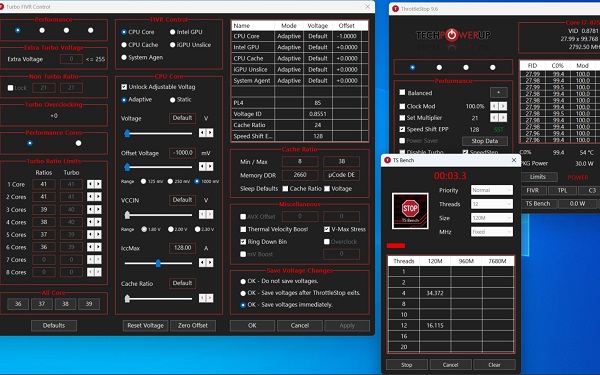The image size is (600, 375).
Task: Select the iGPU Unslice table row
Action: click(300, 70)
